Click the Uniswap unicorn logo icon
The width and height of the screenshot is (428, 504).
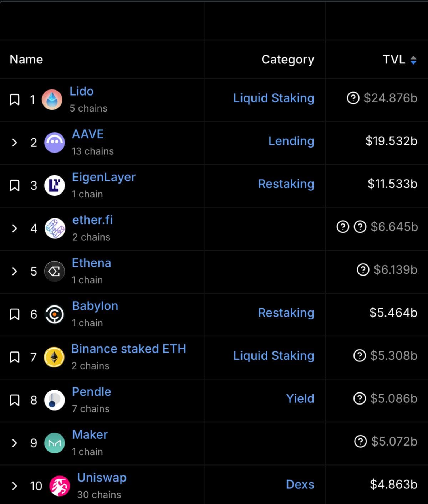tap(60, 486)
